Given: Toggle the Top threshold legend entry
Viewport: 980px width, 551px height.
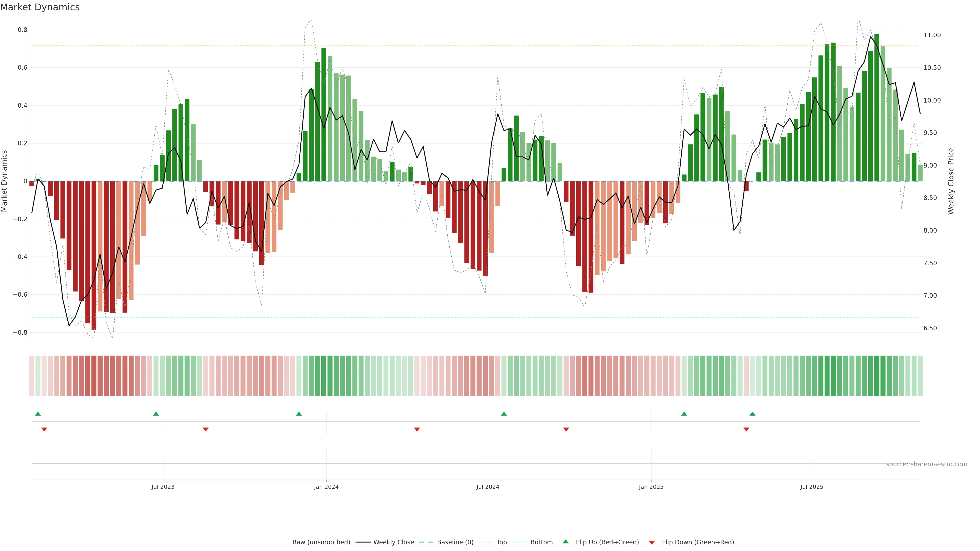Looking at the screenshot, I should 501,542.
